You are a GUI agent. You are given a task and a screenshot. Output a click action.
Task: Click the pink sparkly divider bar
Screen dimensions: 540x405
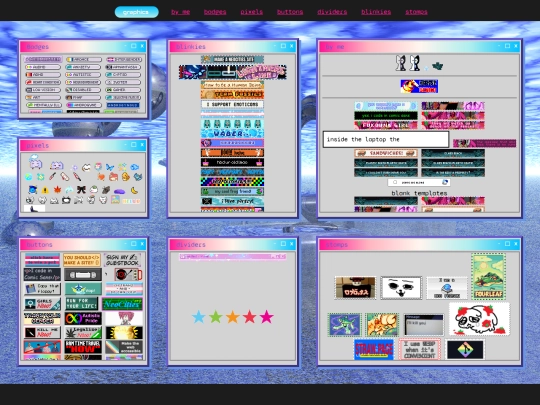coord(232,257)
